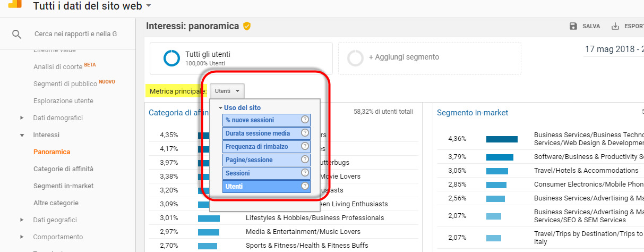Click the orange verified shield icon
Image resolution: width=644 pixels, height=252 pixels.
coord(247,26)
